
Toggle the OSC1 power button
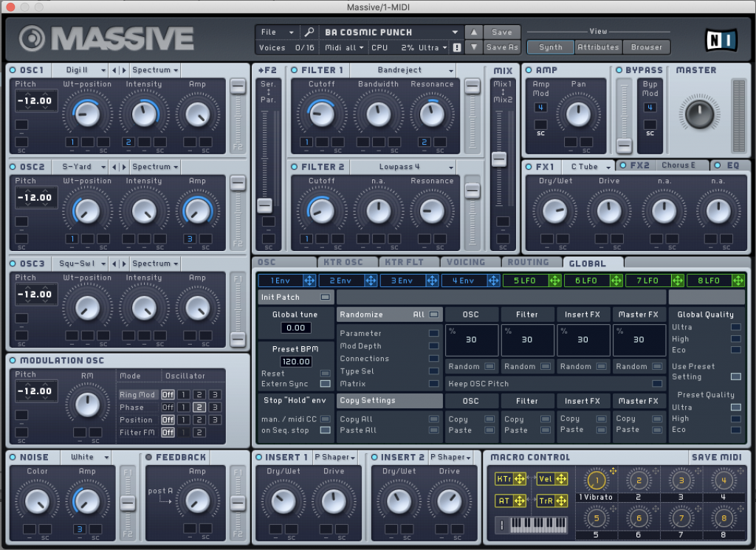coord(13,70)
